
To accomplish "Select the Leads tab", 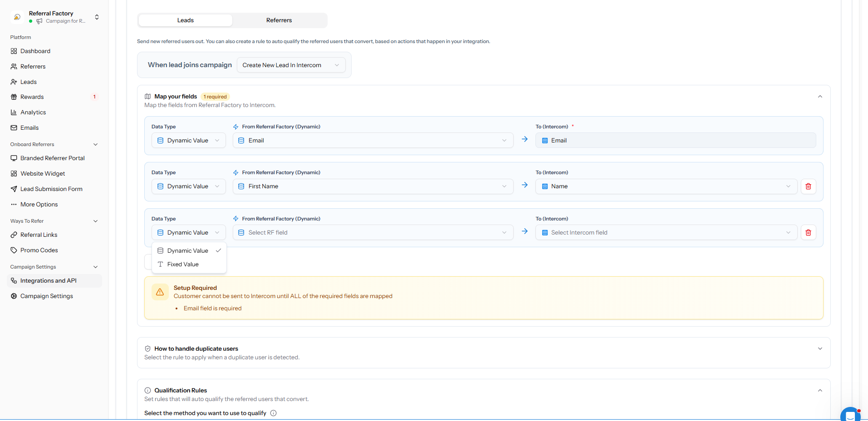I will pyautogui.click(x=186, y=20).
